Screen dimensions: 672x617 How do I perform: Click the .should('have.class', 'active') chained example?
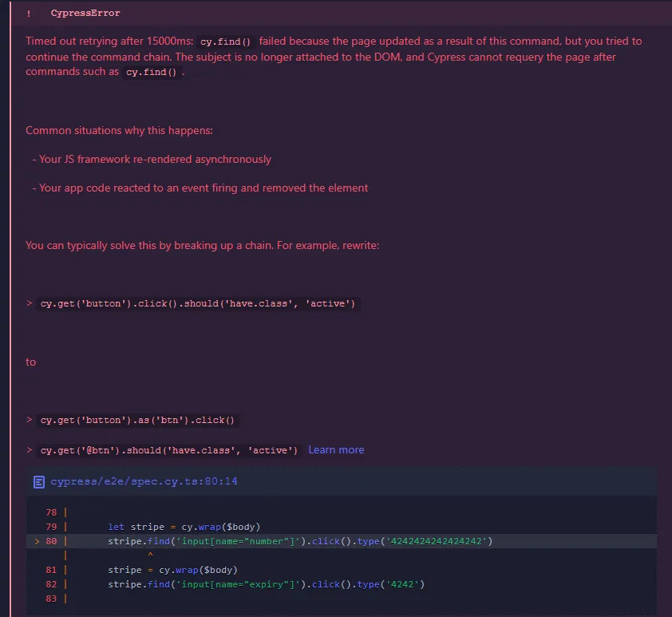click(266, 303)
